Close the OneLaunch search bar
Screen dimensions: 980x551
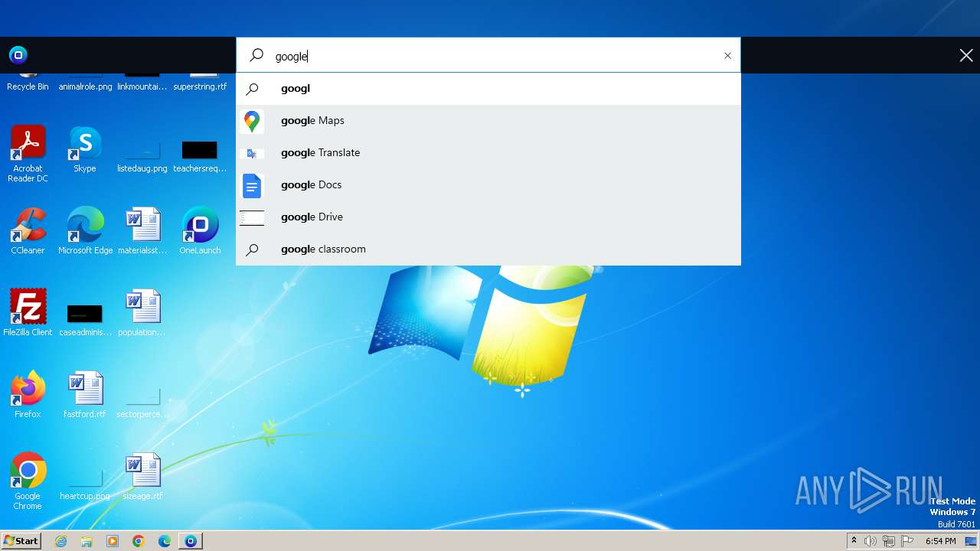pos(966,55)
